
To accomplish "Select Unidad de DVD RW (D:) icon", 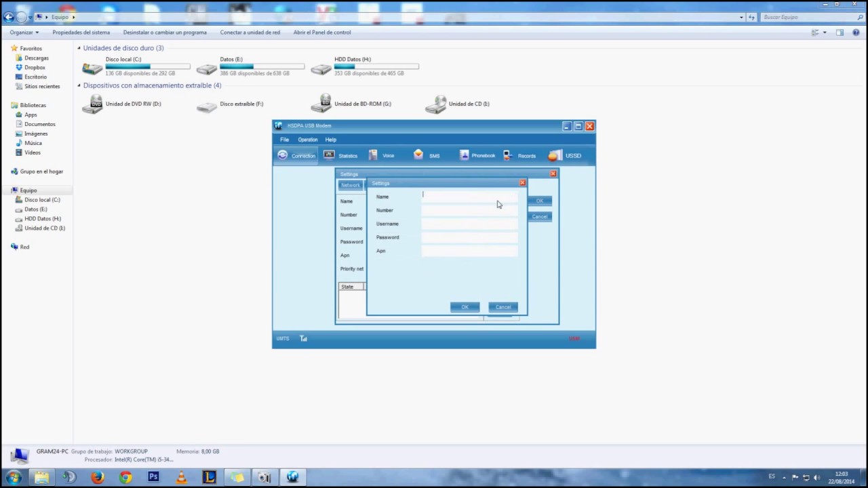I will [92, 104].
